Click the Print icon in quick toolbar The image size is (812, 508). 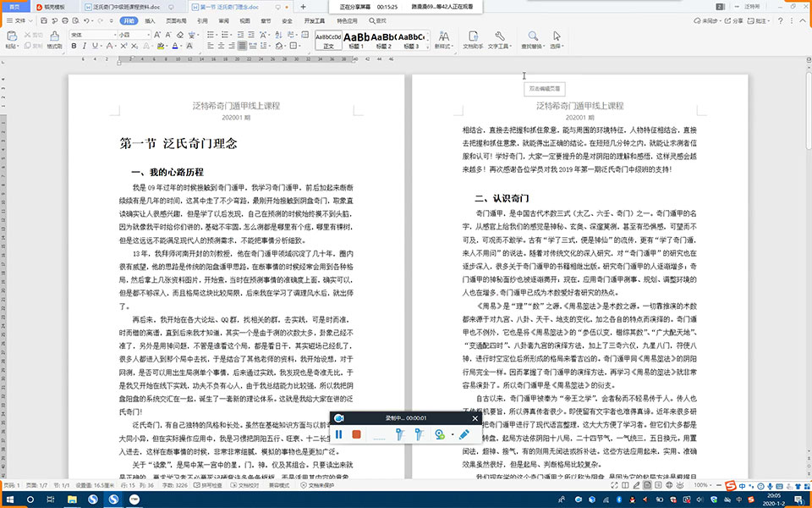(x=65, y=20)
